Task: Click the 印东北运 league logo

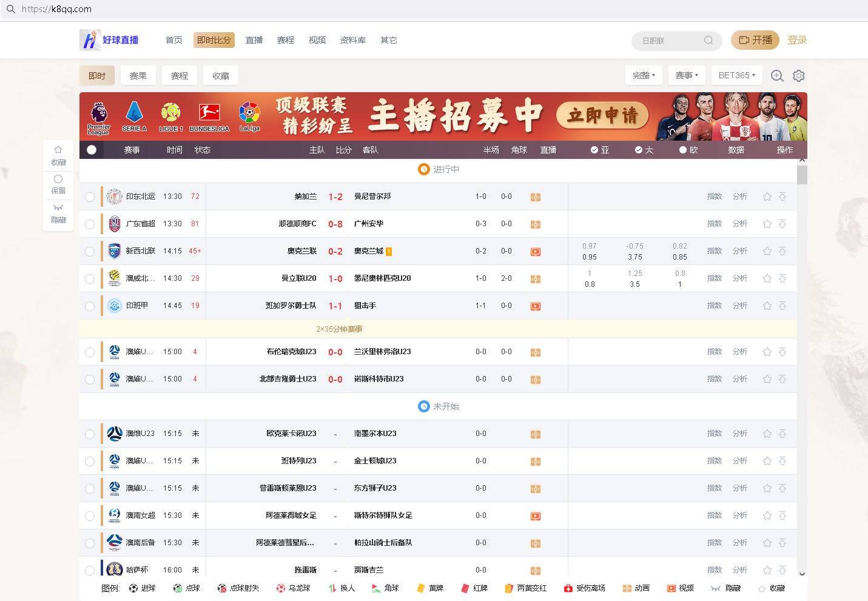Action: (x=115, y=196)
